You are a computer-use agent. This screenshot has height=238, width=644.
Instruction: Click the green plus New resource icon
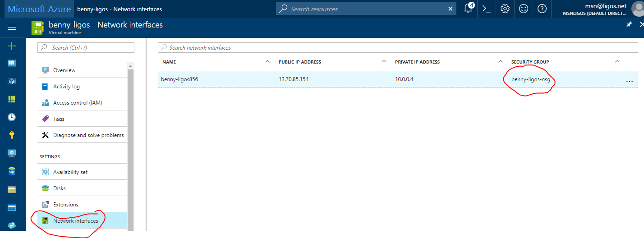click(x=12, y=46)
